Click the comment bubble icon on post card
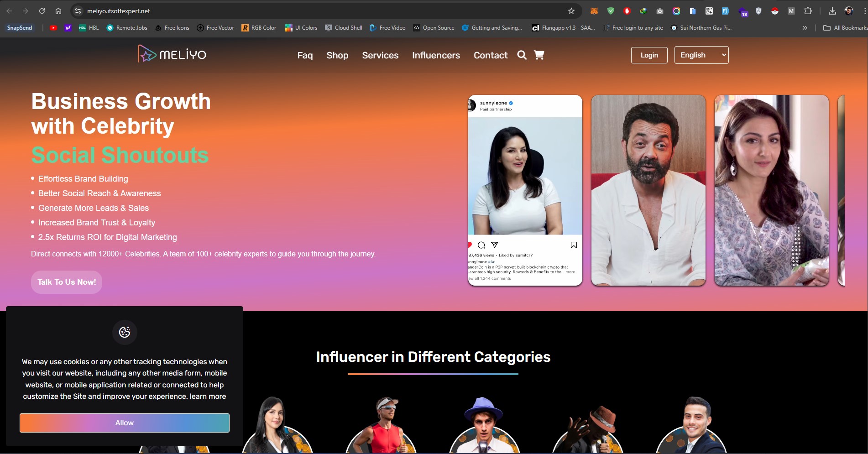Screen dimensions: 868x454 click(481, 245)
